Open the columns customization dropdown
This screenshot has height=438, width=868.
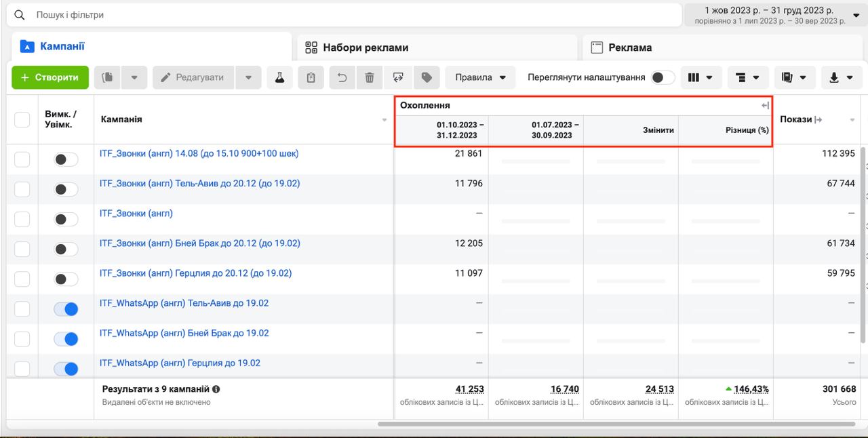click(701, 77)
